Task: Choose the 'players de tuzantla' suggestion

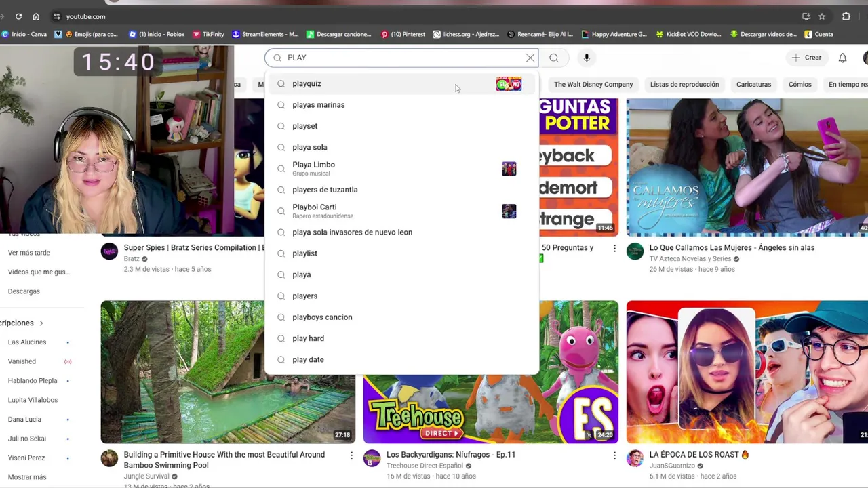Action: [401, 190]
